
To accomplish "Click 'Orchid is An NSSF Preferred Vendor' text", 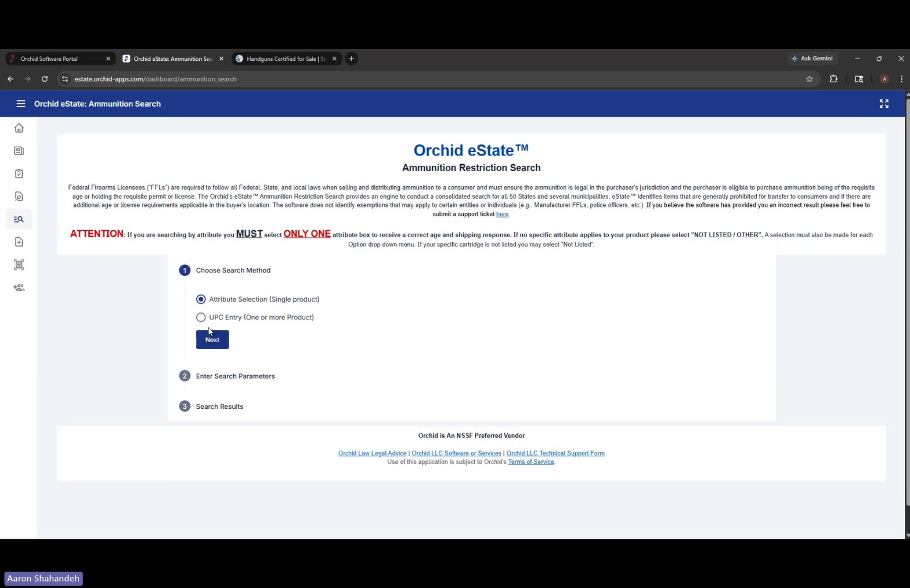I will click(x=471, y=435).
